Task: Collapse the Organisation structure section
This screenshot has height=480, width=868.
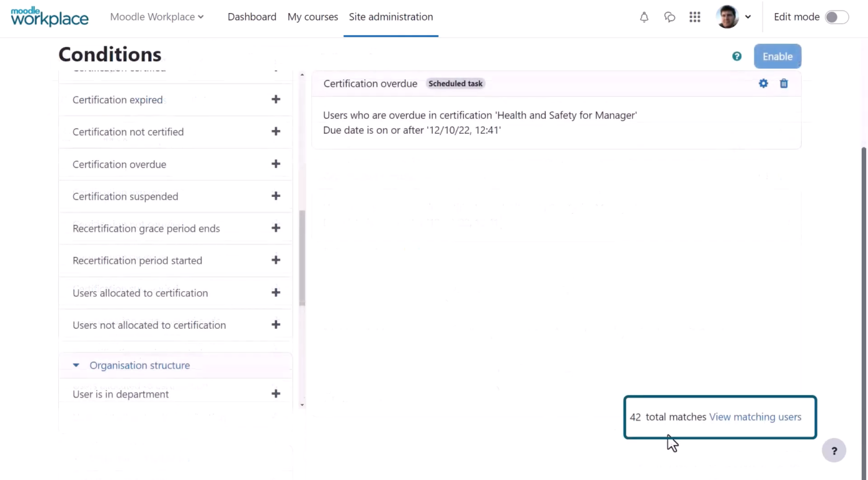Action: click(76, 365)
